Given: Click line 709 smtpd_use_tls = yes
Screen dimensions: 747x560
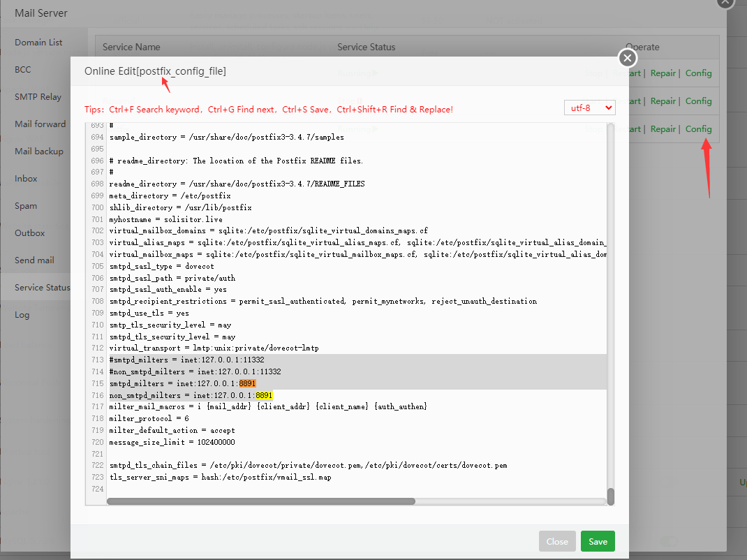Looking at the screenshot, I should pos(149,313).
